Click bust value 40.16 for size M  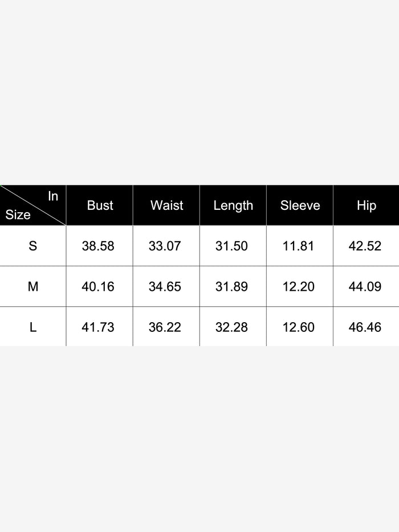pyautogui.click(x=98, y=287)
